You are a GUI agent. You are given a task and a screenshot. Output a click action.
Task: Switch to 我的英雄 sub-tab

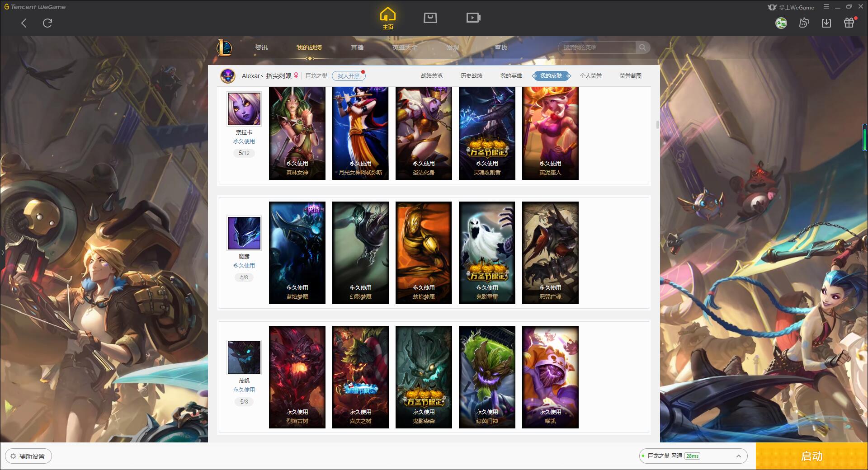point(511,76)
